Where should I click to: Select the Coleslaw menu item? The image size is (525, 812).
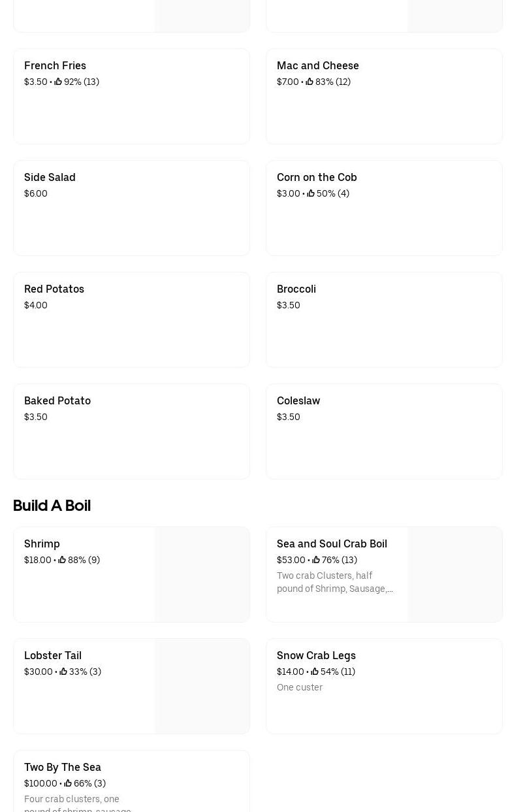pyautogui.click(x=298, y=400)
